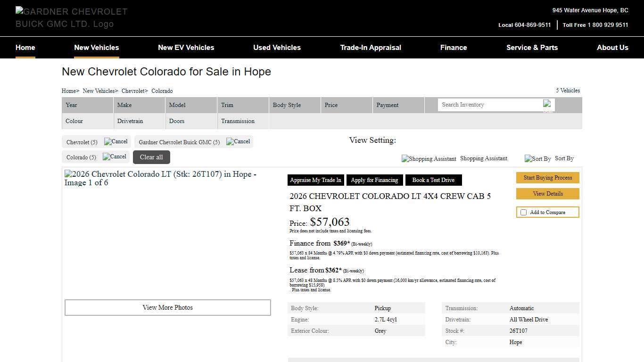Remove the Chevrolet filter via Cancel icon
This screenshot has width=644, height=362.
(116, 141)
